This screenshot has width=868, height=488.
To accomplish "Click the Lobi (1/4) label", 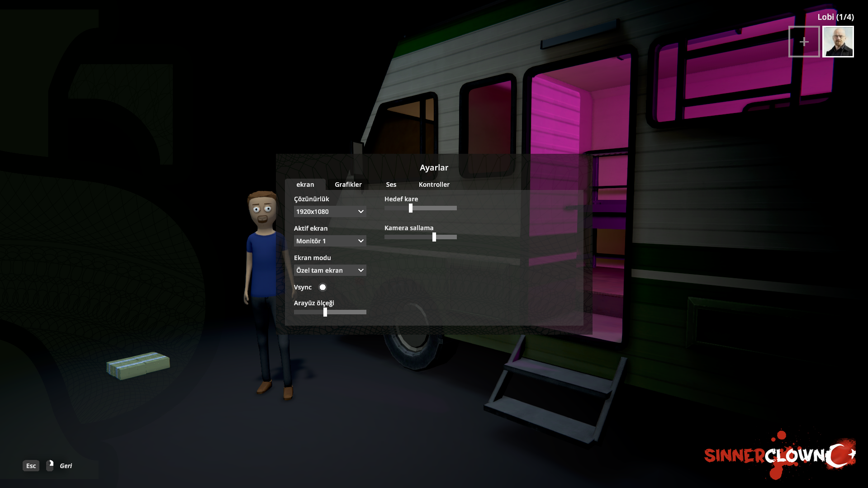I will pyautogui.click(x=835, y=17).
